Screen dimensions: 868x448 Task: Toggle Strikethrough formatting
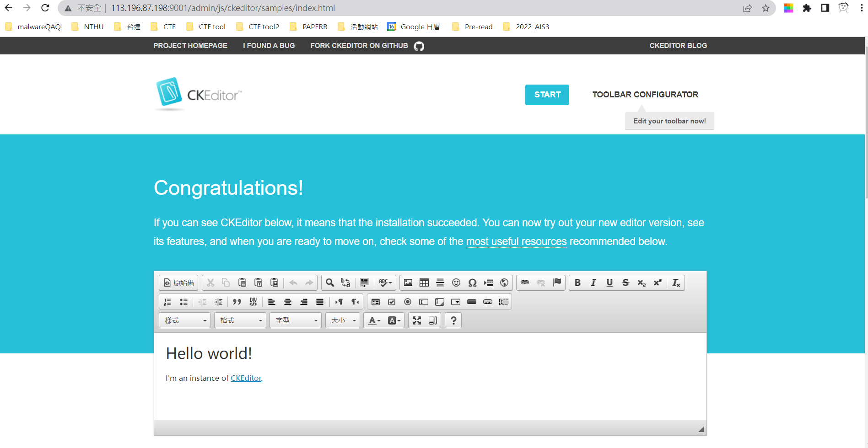(625, 283)
